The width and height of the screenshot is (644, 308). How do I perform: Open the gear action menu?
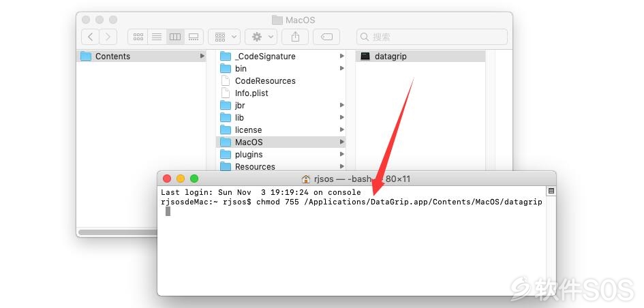261,37
